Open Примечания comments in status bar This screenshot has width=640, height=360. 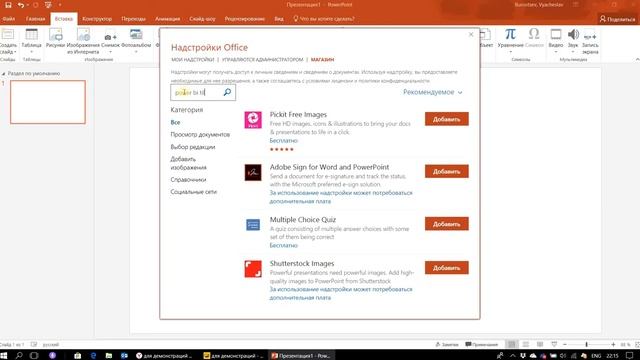[482, 344]
